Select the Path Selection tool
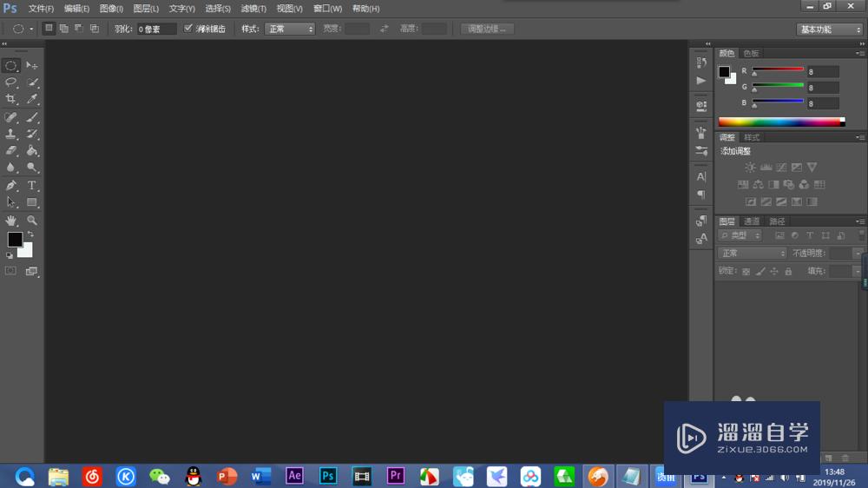This screenshot has height=488, width=868. point(10,202)
